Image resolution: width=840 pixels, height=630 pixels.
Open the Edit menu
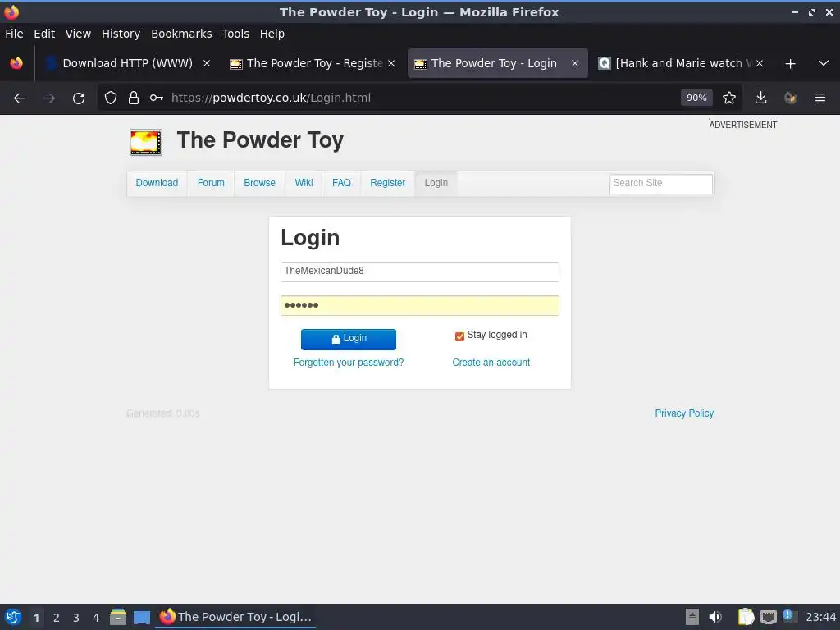click(x=44, y=34)
